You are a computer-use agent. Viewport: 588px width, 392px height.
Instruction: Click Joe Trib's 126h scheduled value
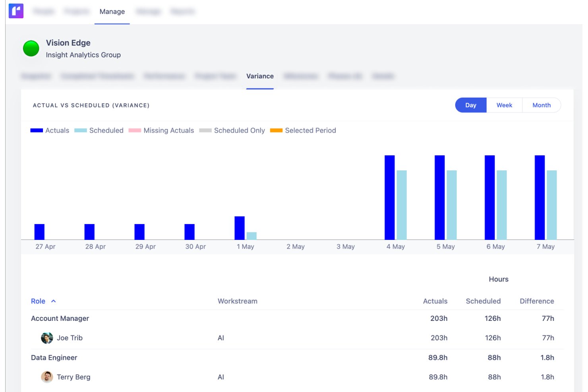point(493,338)
